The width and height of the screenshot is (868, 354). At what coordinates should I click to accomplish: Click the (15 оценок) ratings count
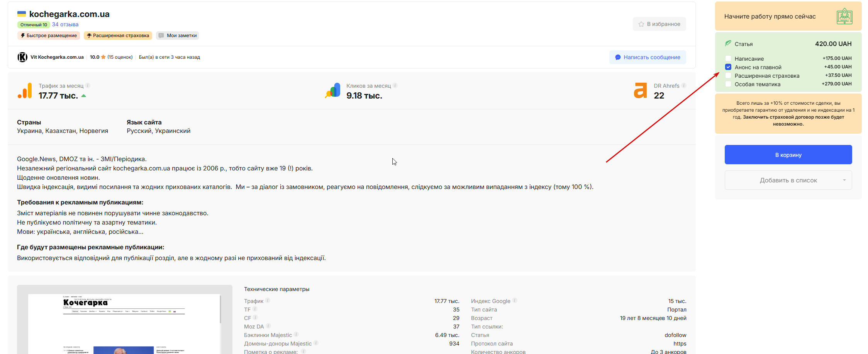[120, 57]
